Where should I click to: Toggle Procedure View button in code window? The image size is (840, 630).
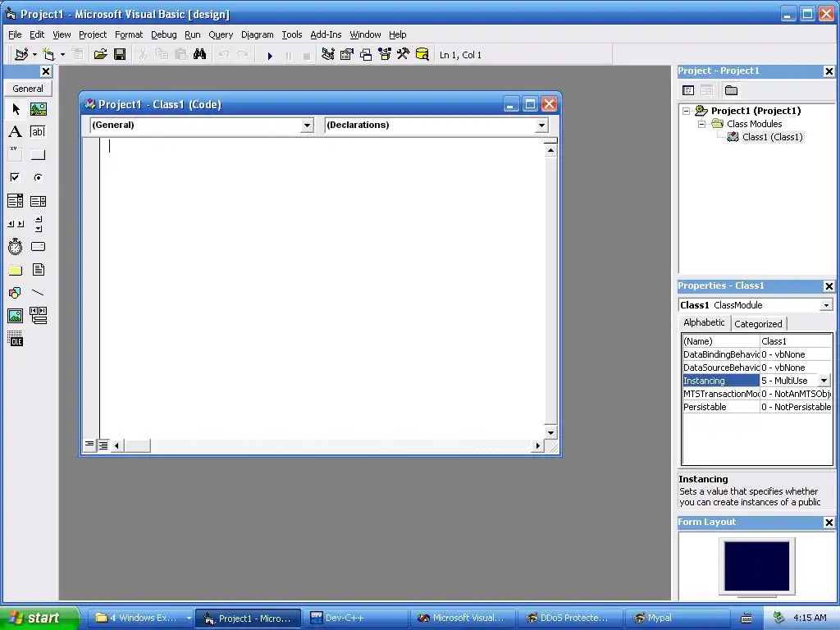(x=89, y=445)
